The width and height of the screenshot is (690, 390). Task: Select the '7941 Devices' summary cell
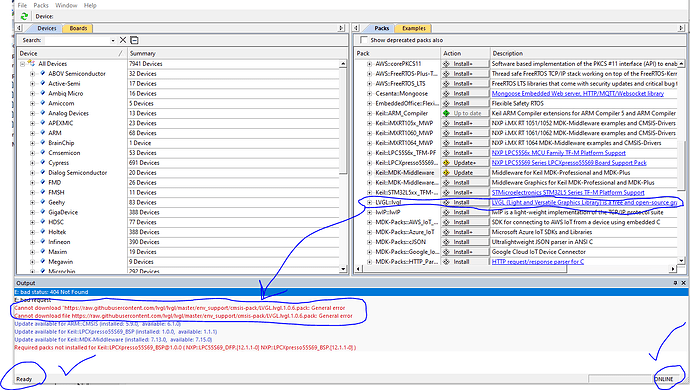click(x=233, y=63)
